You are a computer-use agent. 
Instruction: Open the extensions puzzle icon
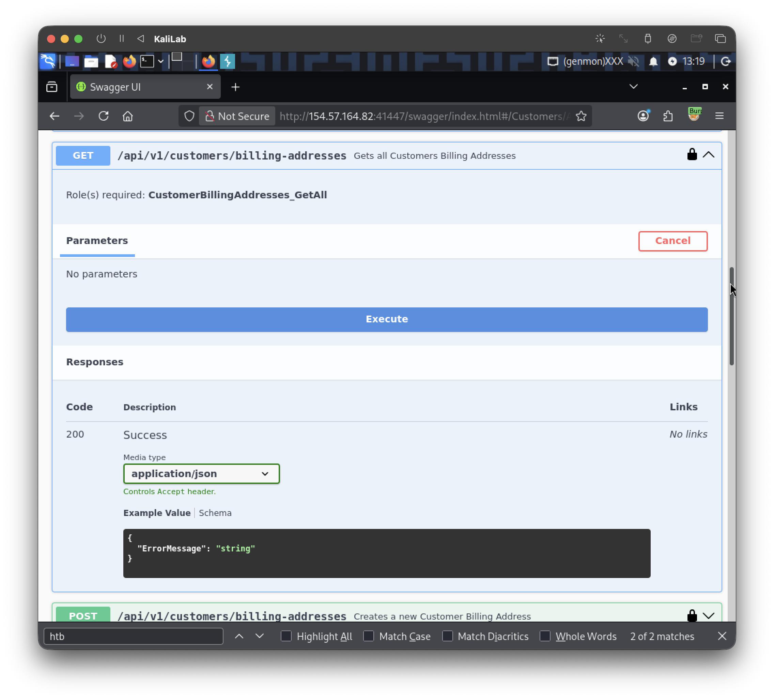click(668, 116)
